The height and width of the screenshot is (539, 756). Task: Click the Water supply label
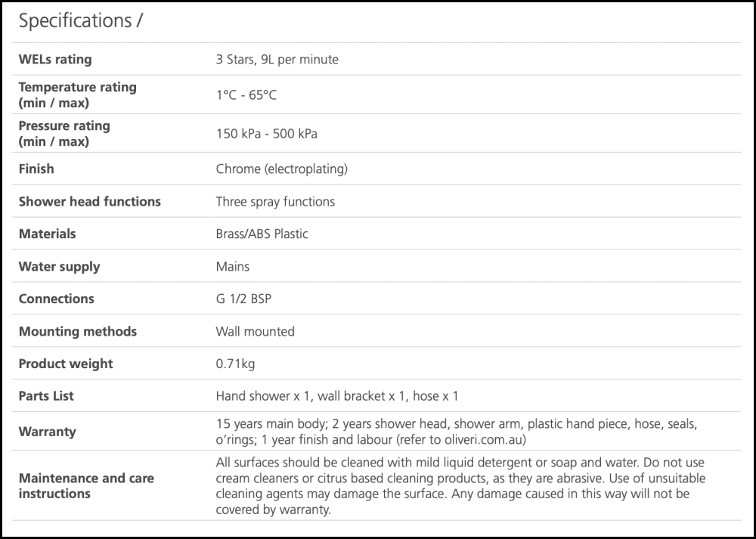click(59, 266)
